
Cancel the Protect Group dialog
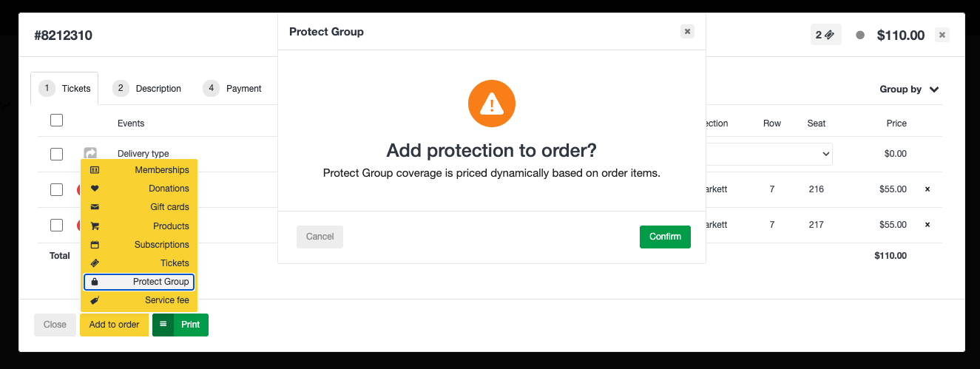tap(320, 237)
